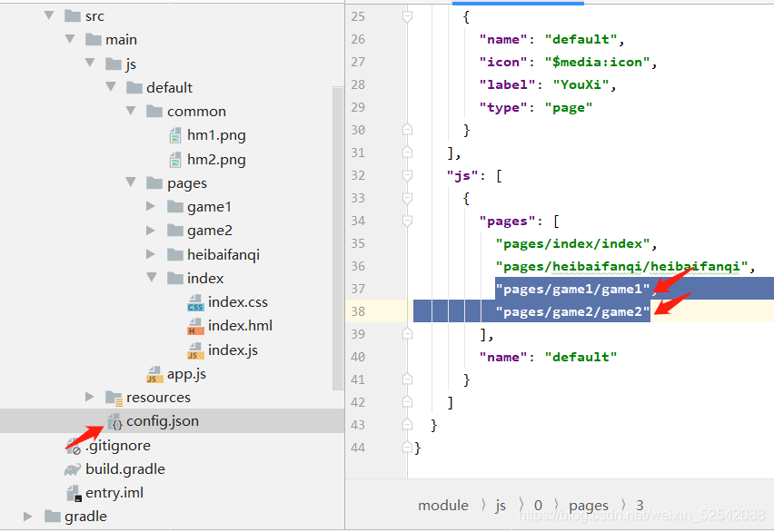
Task: Expand the game1 folder
Action: coord(151,207)
